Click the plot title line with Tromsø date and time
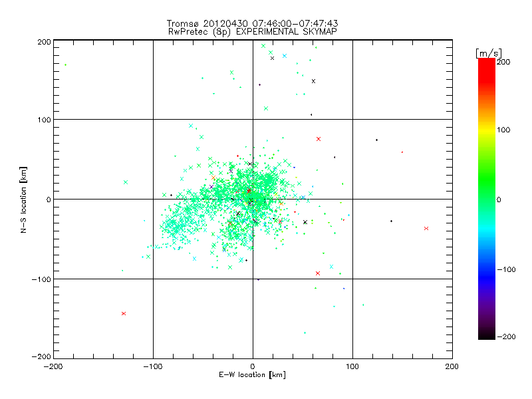 [x=252, y=23]
